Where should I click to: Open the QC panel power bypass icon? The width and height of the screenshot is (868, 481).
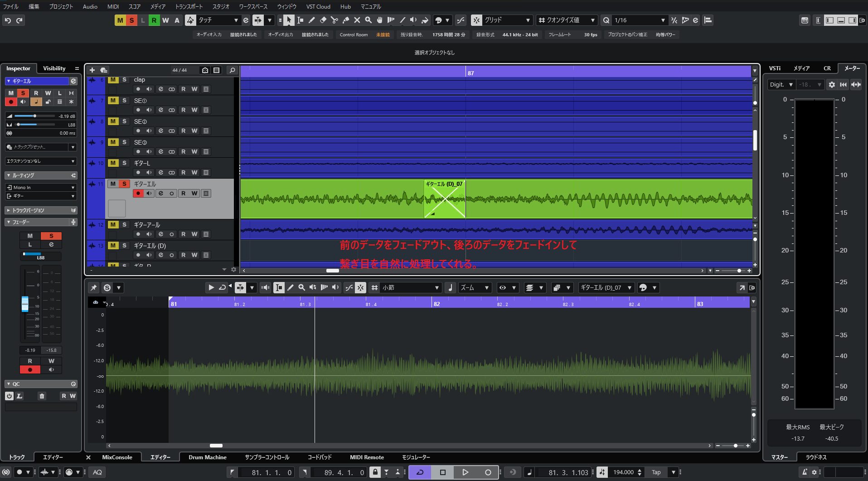(9, 396)
